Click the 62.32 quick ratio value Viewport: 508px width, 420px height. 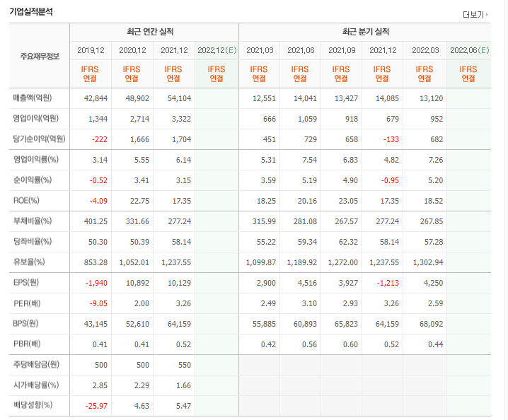pos(348,242)
